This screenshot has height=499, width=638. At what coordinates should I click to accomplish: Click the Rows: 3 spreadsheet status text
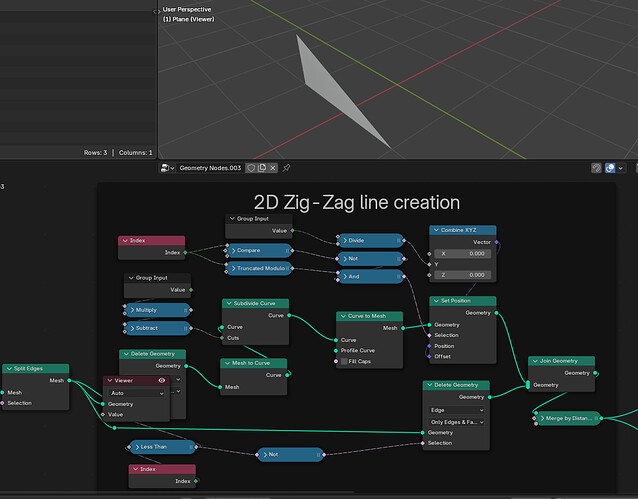(95, 153)
